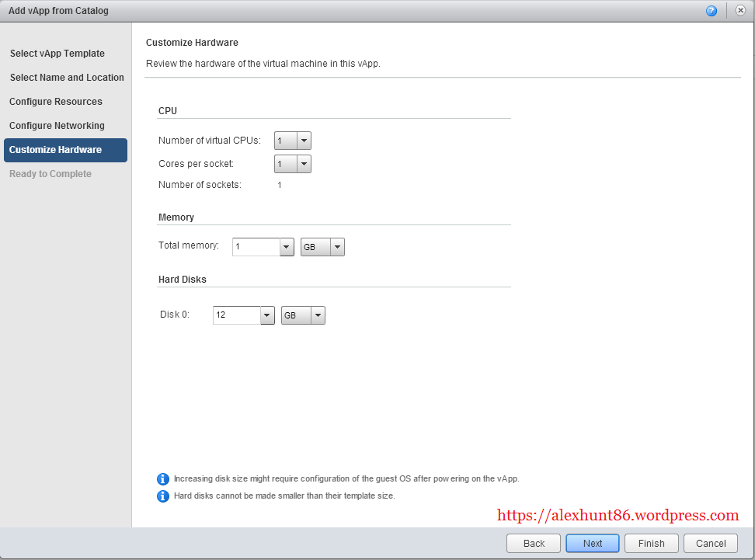Click the blue help question mark icon
755x560 pixels.
[711, 11]
